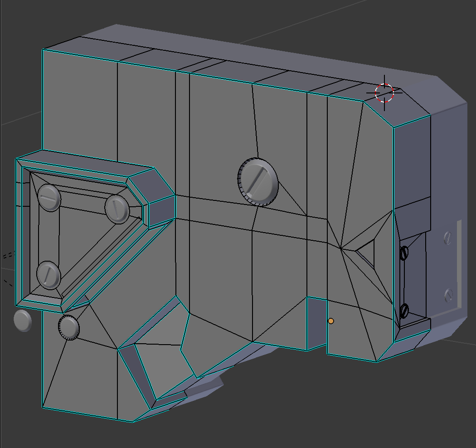
Task: Select the upper small screw in right recess
Action: click(x=404, y=253)
